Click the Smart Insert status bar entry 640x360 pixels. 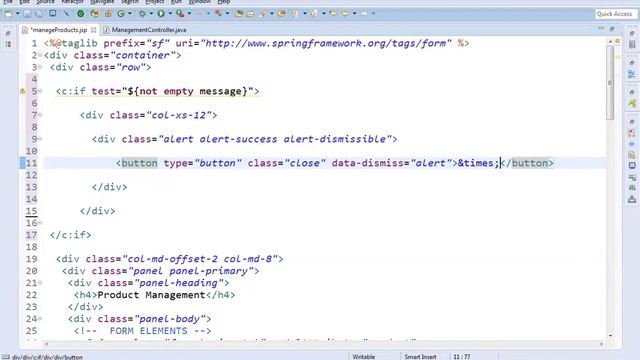click(x=420, y=357)
